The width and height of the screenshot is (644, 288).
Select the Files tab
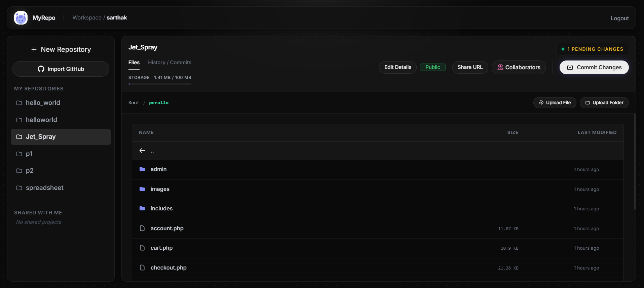coord(134,63)
